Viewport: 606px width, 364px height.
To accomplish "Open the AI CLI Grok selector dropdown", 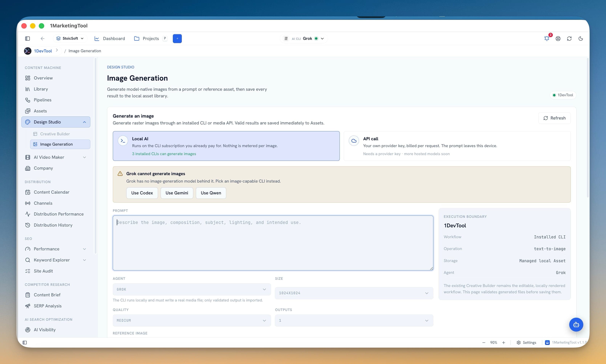I will click(x=304, y=38).
